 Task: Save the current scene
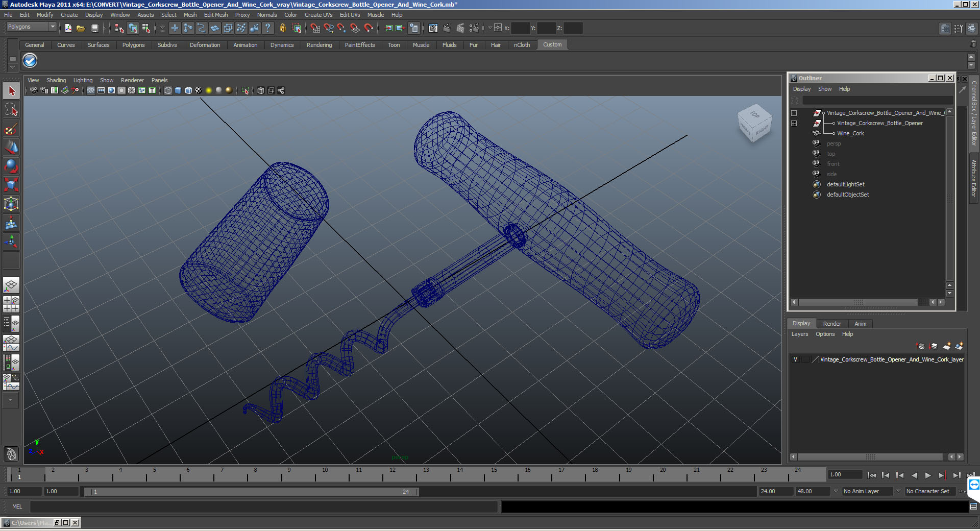point(94,28)
